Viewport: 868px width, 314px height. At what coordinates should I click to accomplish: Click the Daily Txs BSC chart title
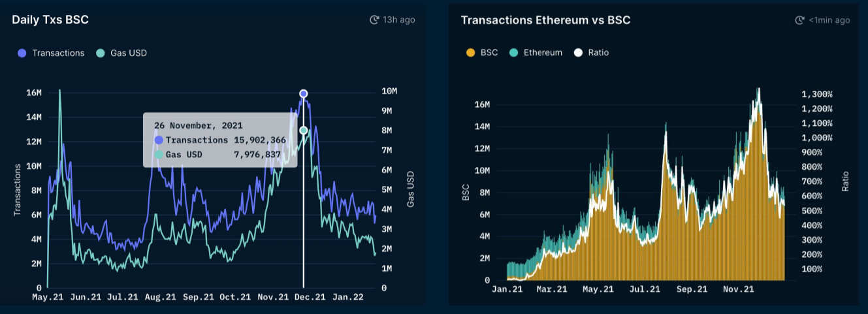coord(50,20)
